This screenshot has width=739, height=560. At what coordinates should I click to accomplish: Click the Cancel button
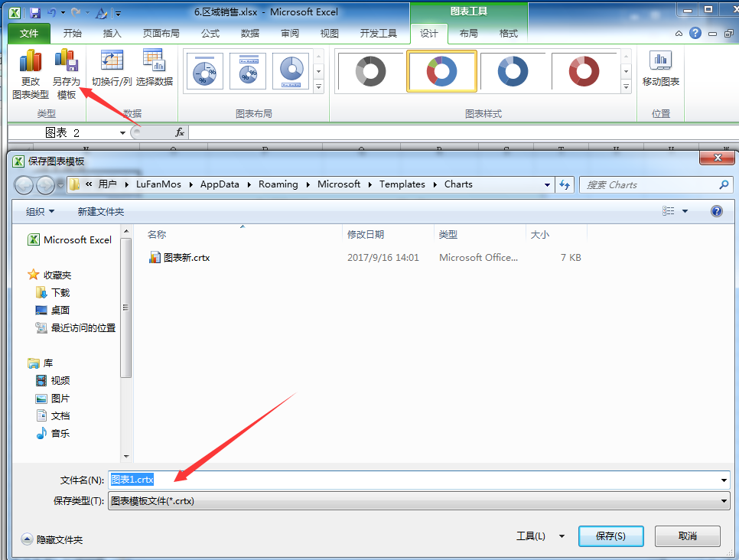(687, 536)
